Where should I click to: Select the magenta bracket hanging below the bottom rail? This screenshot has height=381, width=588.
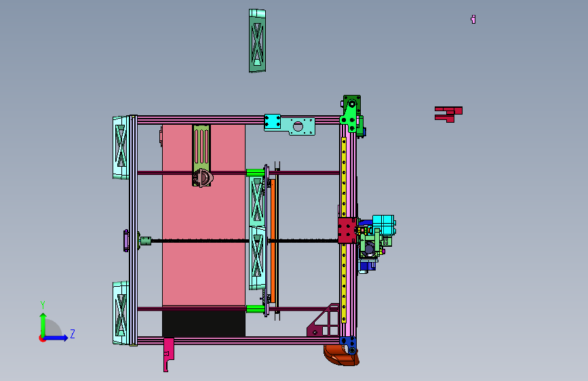pyautogui.click(x=168, y=355)
